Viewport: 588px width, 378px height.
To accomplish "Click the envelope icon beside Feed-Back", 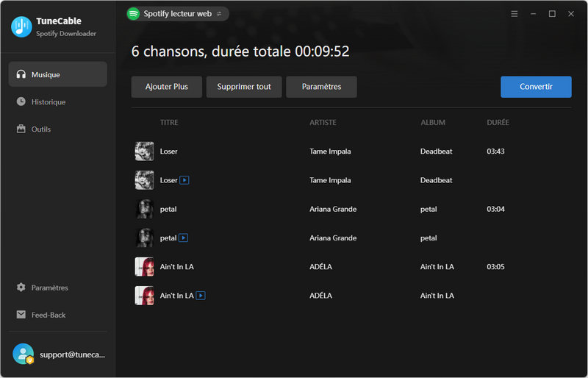I will (x=21, y=315).
